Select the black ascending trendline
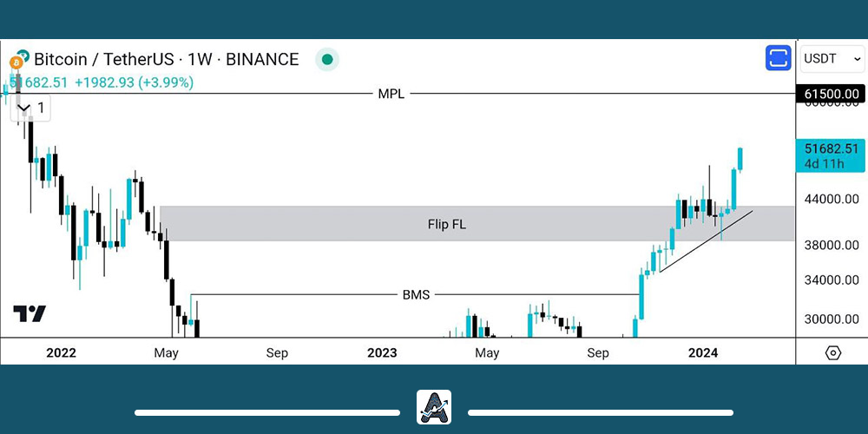868x434 pixels. coord(703,242)
